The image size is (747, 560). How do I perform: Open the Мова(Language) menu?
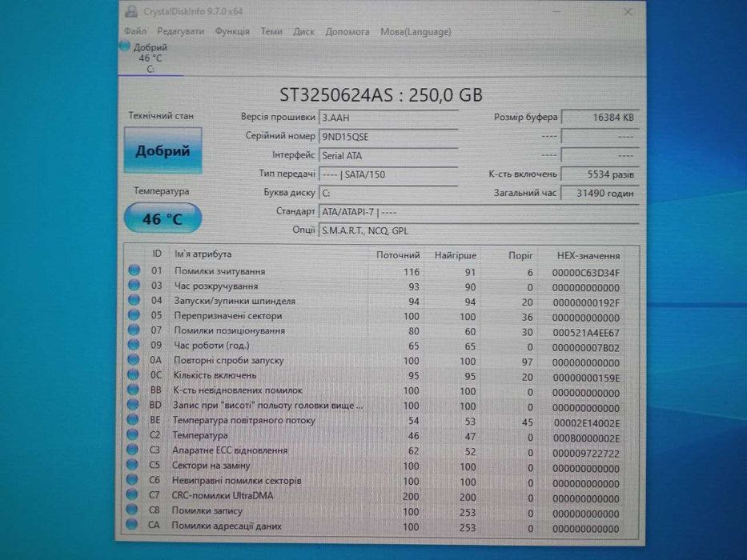pos(416,32)
